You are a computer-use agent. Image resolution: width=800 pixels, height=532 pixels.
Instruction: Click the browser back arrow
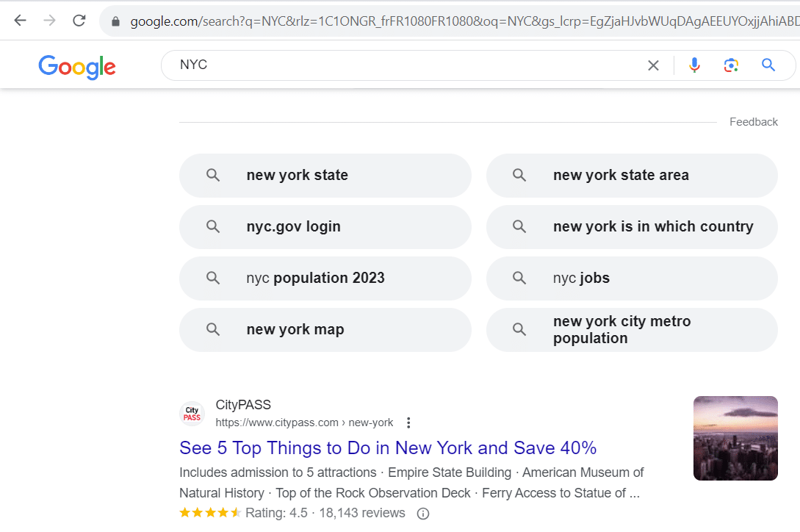click(x=20, y=21)
